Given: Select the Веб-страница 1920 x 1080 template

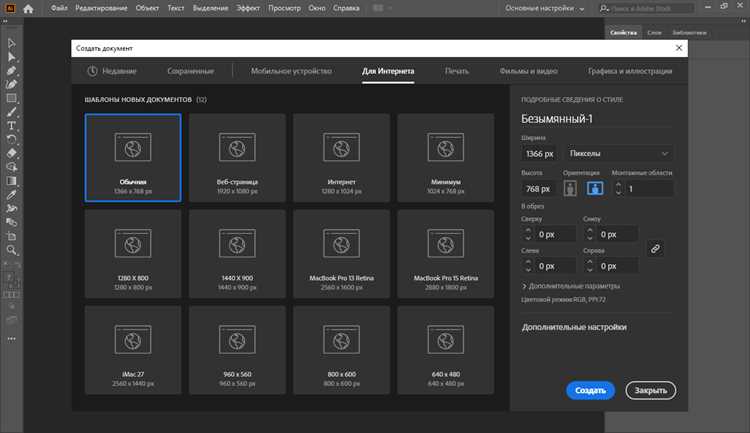Looking at the screenshot, I should (x=237, y=157).
